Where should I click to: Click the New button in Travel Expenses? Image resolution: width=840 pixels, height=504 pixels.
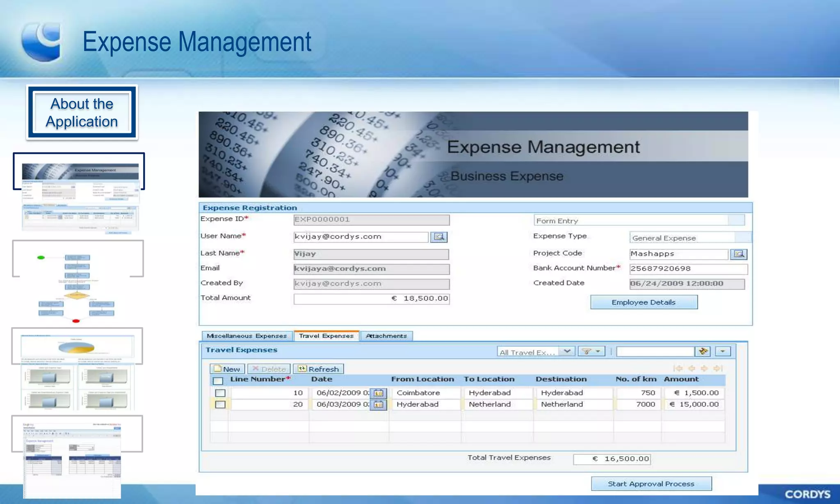[x=227, y=369]
